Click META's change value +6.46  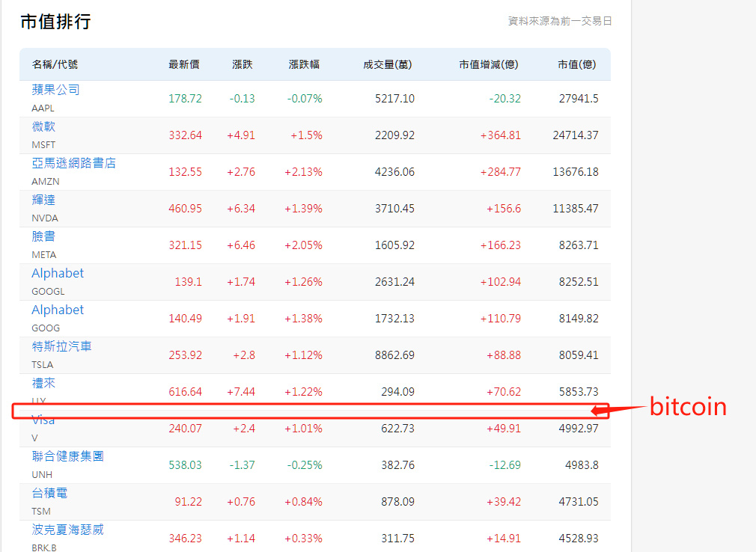240,245
